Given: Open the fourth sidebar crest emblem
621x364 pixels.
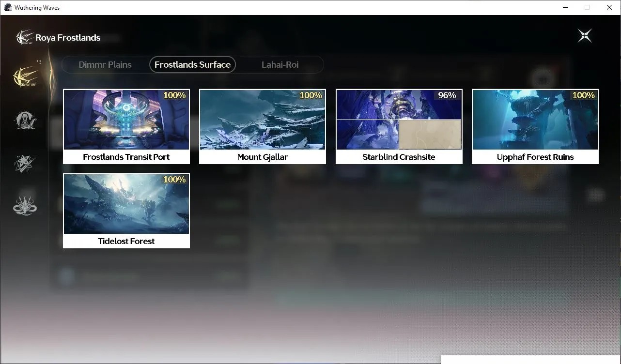Looking at the screenshot, I should click(25, 205).
